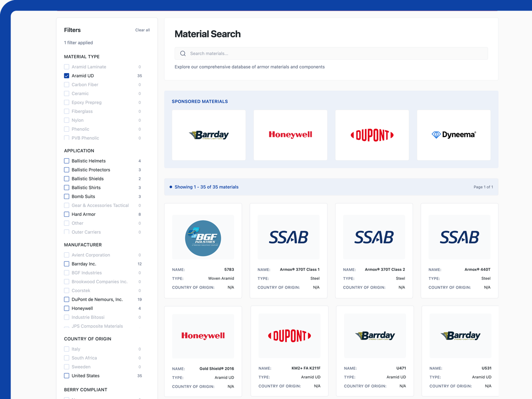Check the DuPont de Nemours, Inc. filter

pos(66,299)
